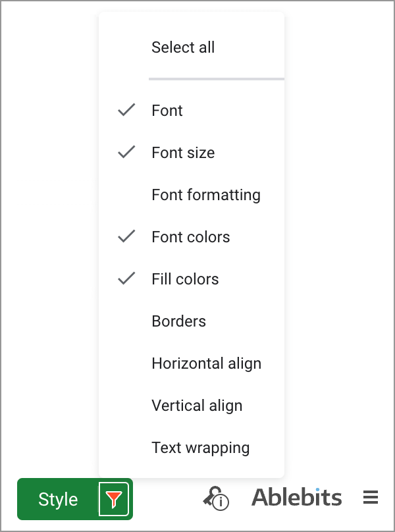395x532 pixels.
Task: Select the Font colors menu entry
Action: (190, 236)
